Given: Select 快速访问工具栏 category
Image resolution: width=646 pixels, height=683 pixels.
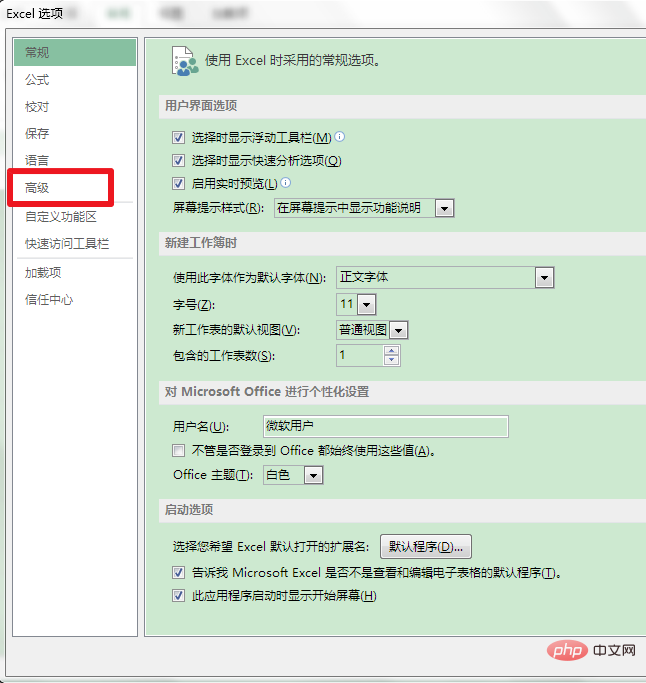Looking at the screenshot, I should pos(75,243).
